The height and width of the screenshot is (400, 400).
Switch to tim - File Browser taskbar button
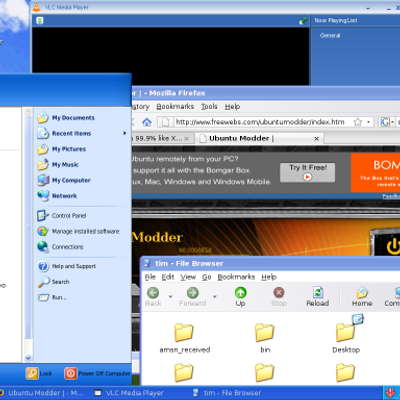pyautogui.click(x=228, y=393)
